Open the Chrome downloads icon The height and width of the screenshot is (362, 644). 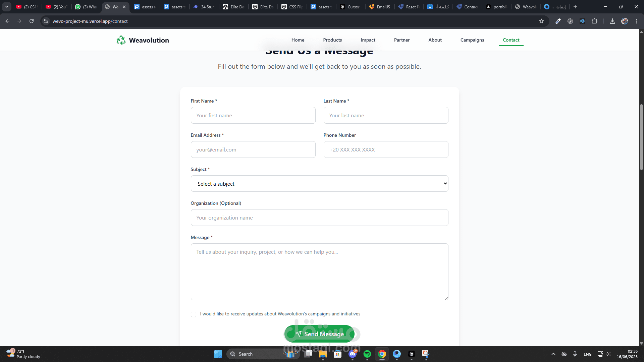pyautogui.click(x=612, y=21)
